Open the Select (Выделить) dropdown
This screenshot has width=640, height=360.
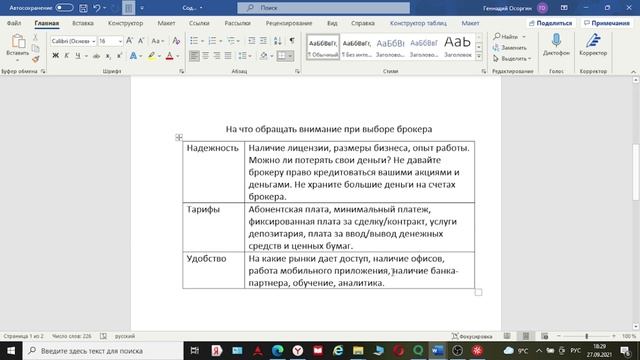click(x=512, y=59)
